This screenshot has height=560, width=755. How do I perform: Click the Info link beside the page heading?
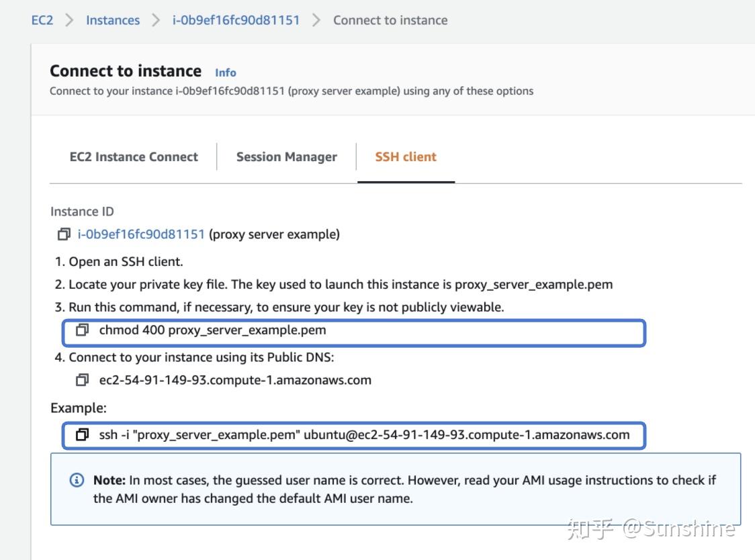coord(225,73)
